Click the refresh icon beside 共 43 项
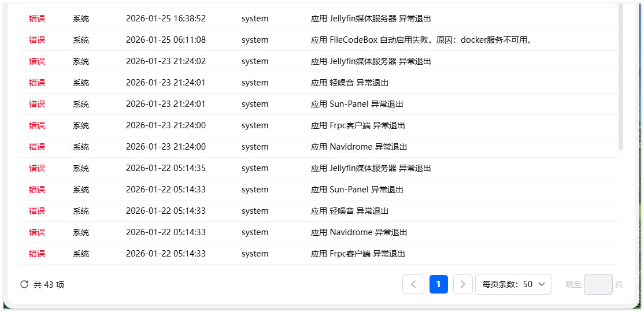Viewport: 644px width, 312px height. click(x=24, y=284)
